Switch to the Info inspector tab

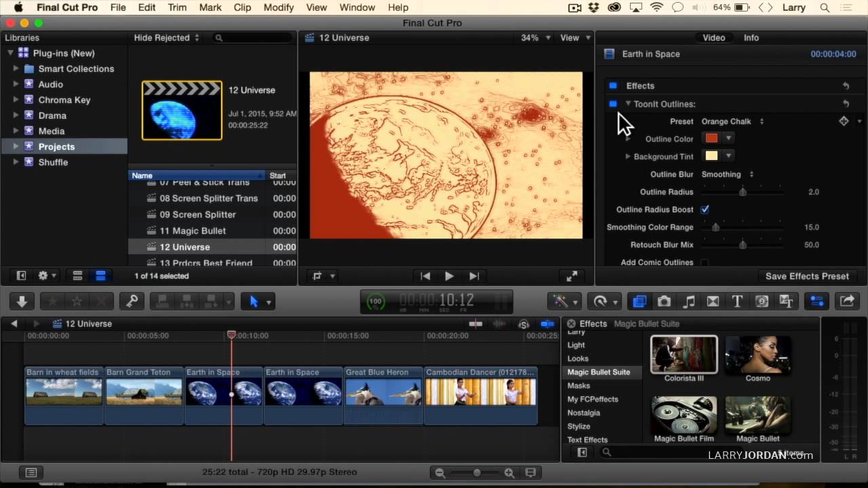pos(751,38)
